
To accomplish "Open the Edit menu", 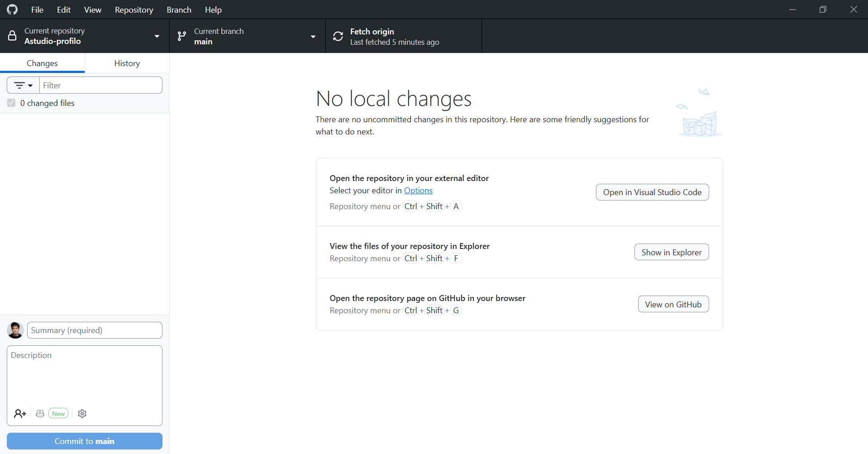I will (64, 10).
